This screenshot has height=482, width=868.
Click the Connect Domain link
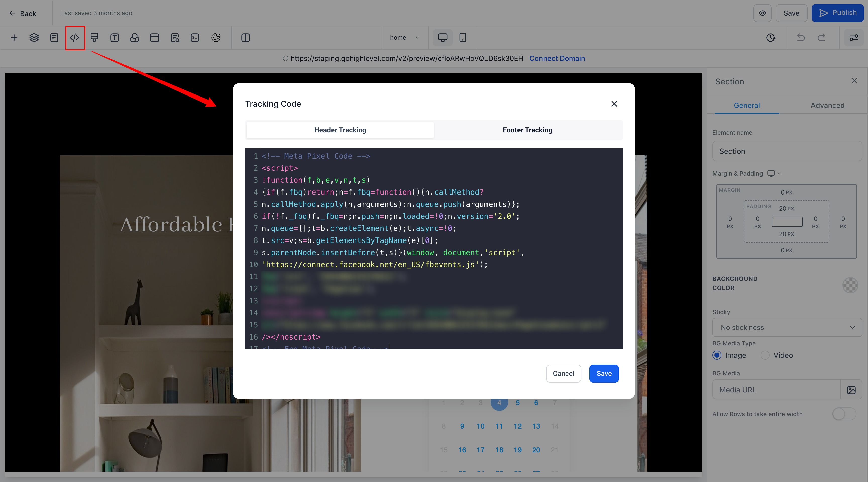coord(557,58)
